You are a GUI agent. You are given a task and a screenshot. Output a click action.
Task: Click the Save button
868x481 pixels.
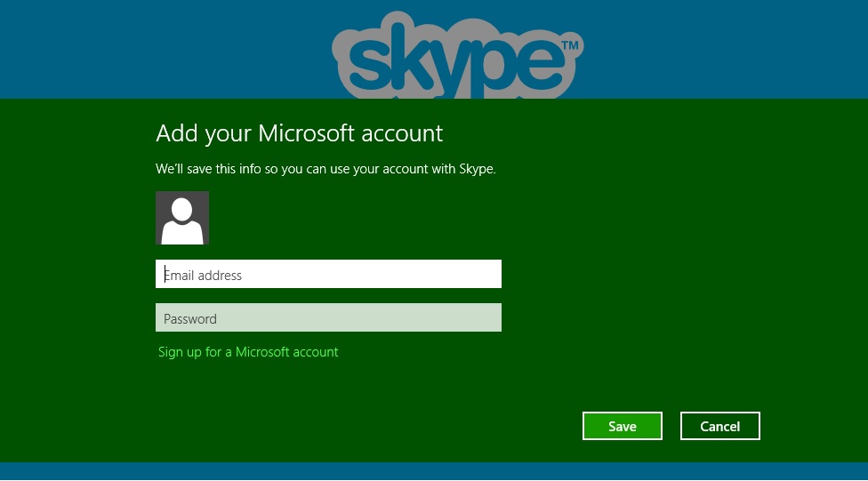(623, 426)
